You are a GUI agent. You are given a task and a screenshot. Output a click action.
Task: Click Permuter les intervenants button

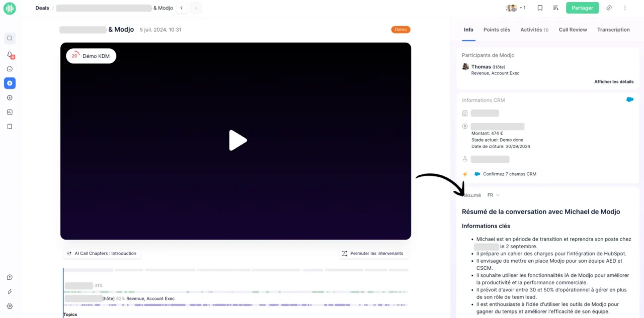tap(373, 253)
